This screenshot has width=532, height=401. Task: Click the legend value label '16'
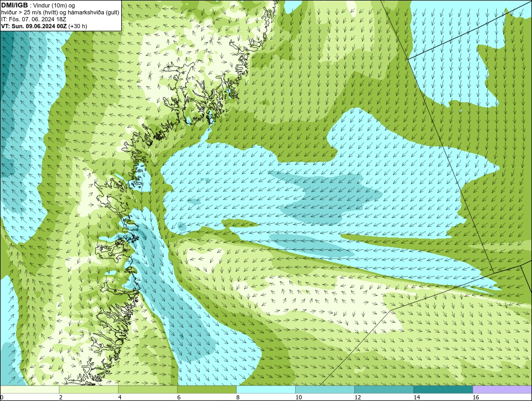(476, 397)
